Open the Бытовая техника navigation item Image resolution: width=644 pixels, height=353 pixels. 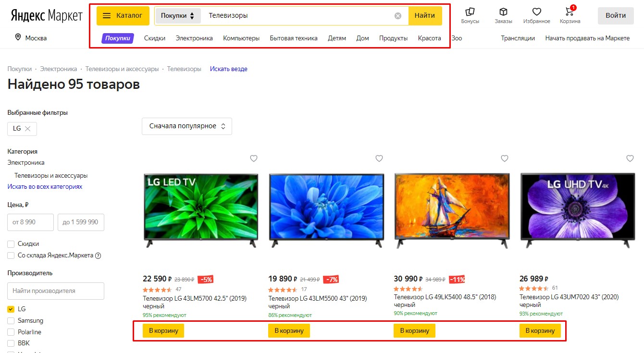click(x=294, y=38)
